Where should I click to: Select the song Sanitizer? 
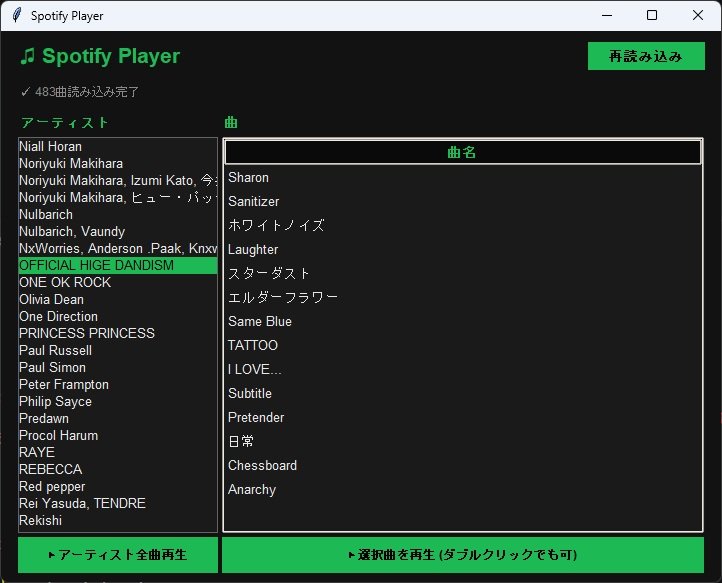click(462, 202)
